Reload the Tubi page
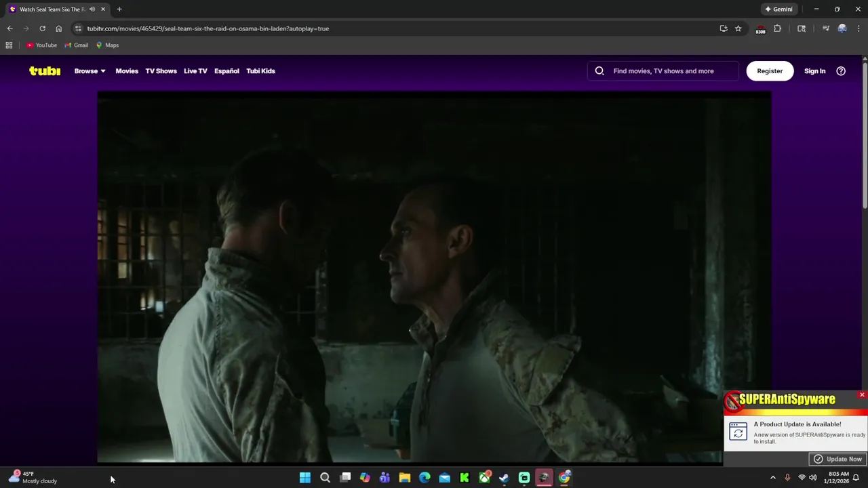868x488 pixels. tap(42, 28)
